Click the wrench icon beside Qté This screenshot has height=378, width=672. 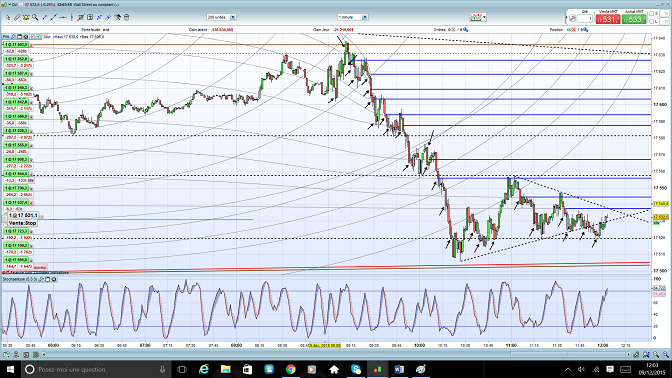(573, 18)
